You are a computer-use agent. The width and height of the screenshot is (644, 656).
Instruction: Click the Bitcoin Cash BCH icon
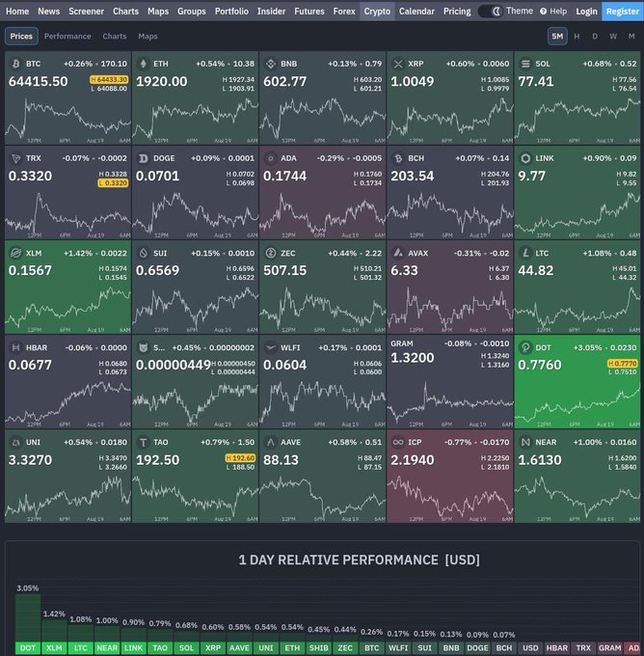(398, 158)
